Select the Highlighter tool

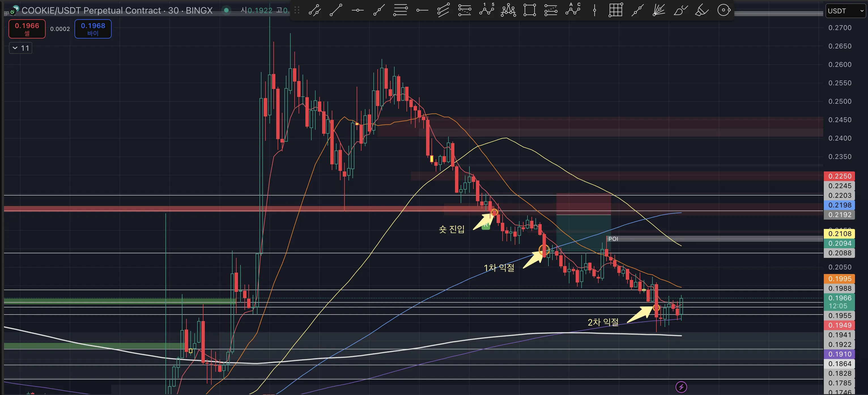coord(702,10)
